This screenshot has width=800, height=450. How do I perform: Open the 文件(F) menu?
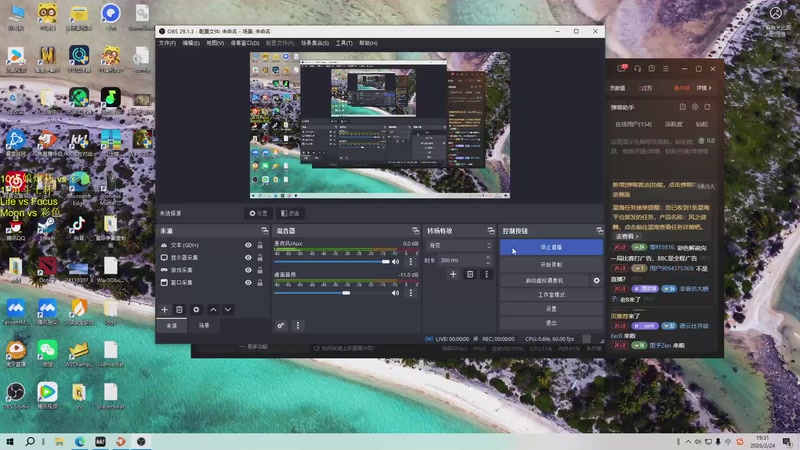(167, 43)
